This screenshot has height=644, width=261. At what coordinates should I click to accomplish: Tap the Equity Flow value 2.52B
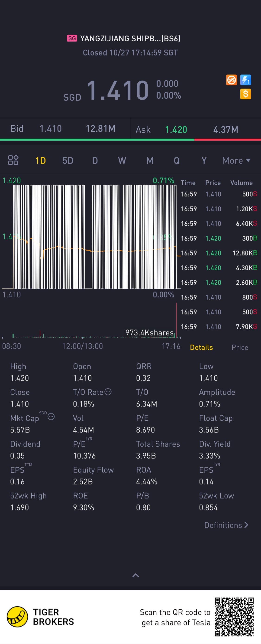(x=83, y=481)
